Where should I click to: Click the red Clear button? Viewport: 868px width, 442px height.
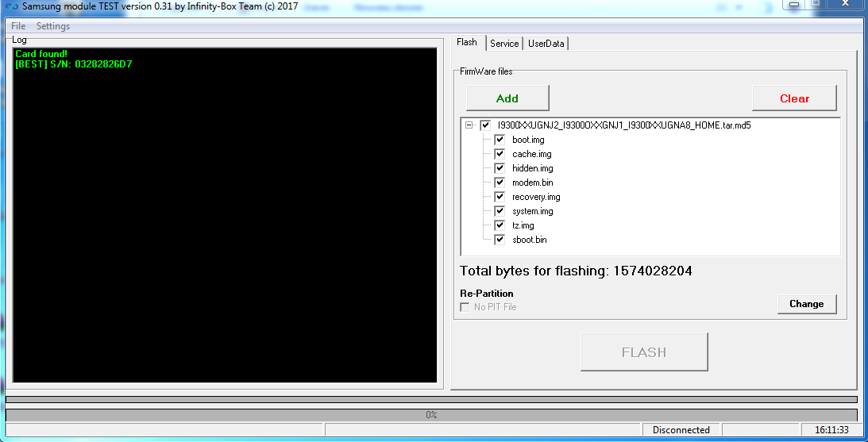tap(794, 98)
